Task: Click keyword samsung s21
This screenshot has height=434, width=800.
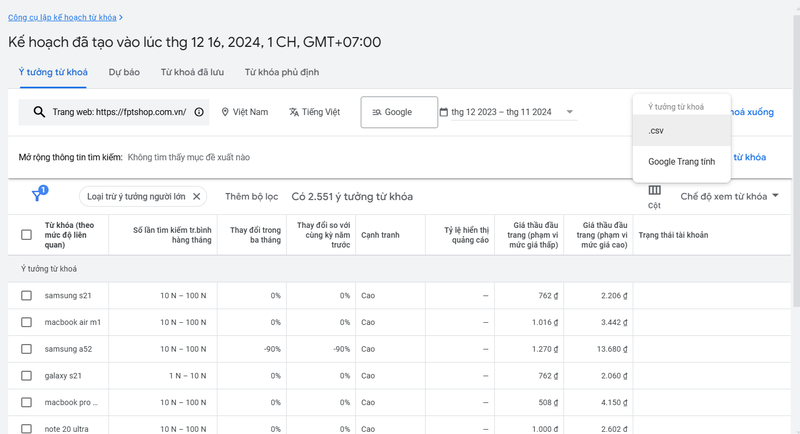Action: (68, 296)
